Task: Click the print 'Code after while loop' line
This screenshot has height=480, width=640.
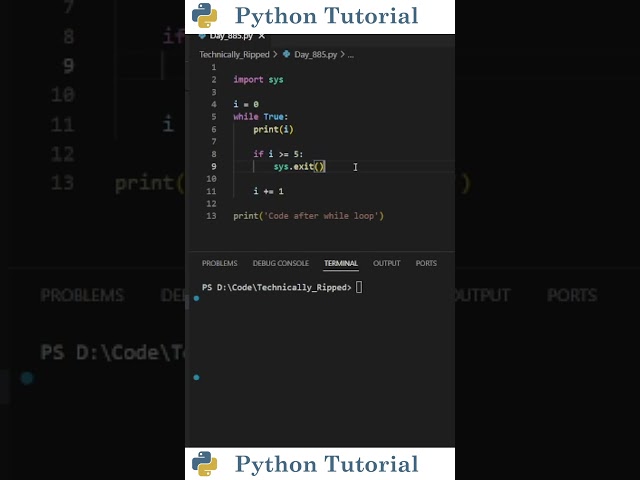Action: [x=308, y=216]
